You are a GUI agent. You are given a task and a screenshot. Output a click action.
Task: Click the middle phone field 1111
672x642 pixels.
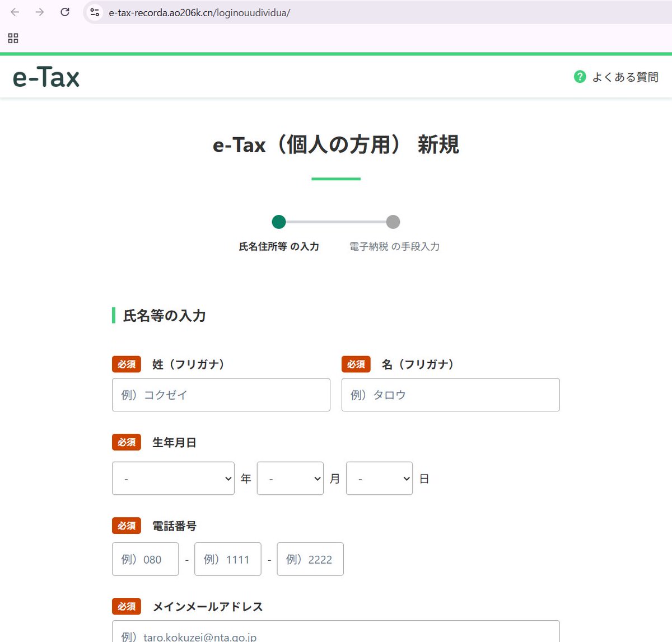point(228,559)
